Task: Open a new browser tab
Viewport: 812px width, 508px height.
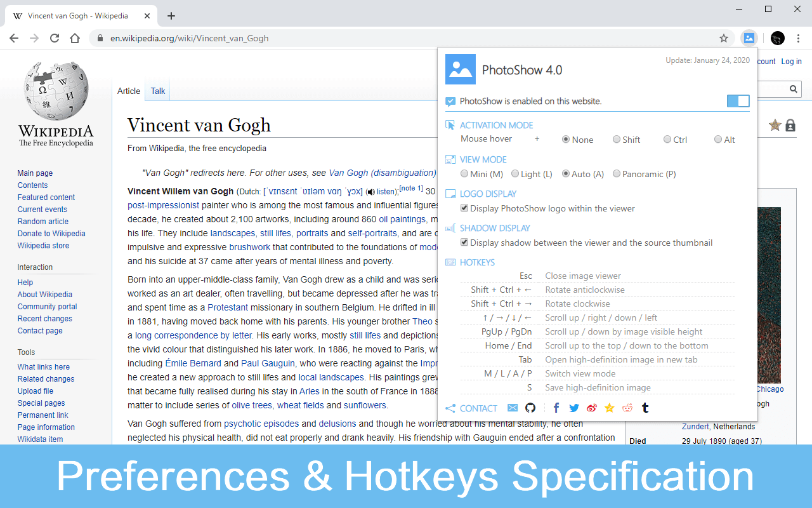Action: coord(171,16)
